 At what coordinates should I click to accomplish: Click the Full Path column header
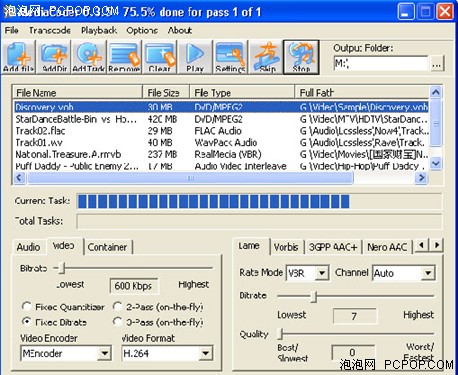click(362, 92)
